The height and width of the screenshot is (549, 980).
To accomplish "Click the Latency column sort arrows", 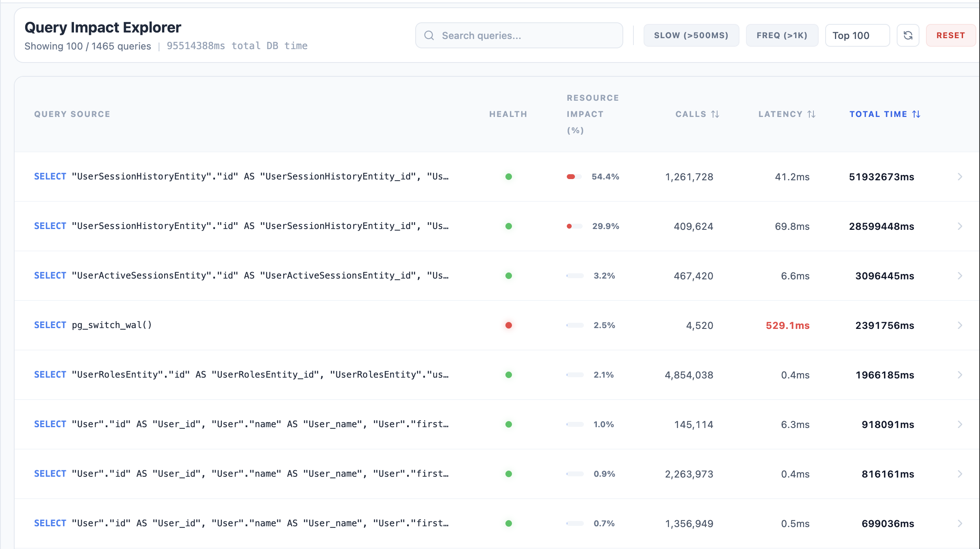I will point(811,114).
